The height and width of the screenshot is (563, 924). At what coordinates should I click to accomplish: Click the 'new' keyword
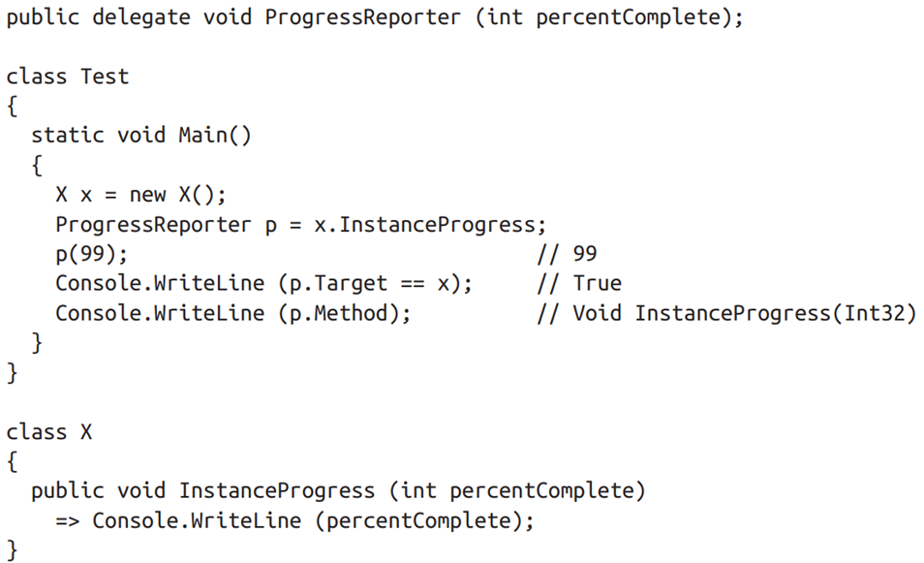[x=147, y=195]
